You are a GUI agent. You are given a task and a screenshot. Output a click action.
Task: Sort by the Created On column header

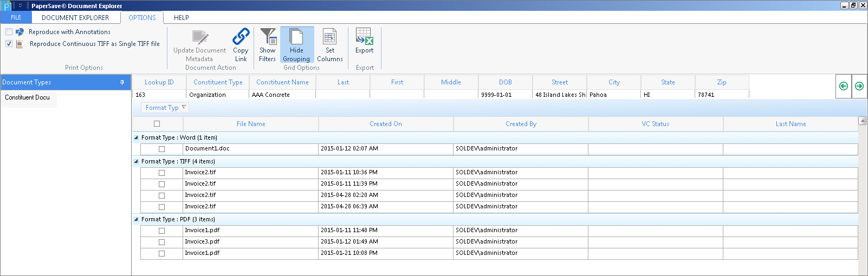click(x=385, y=124)
